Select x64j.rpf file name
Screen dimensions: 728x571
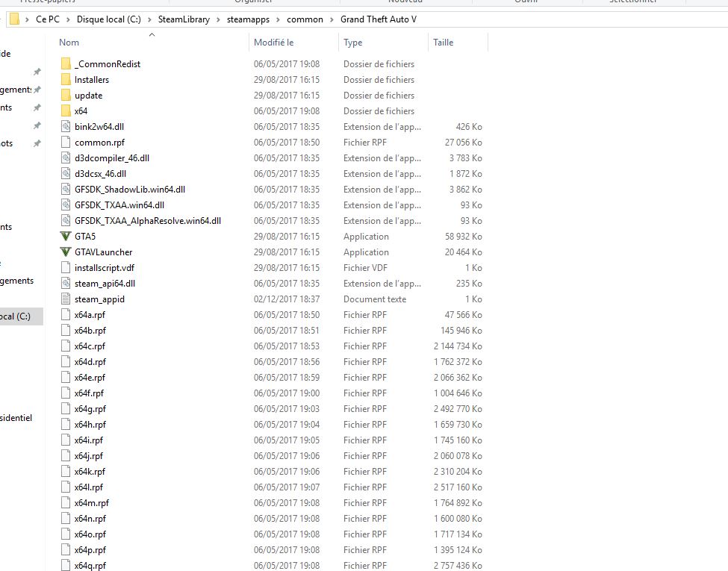pos(89,456)
